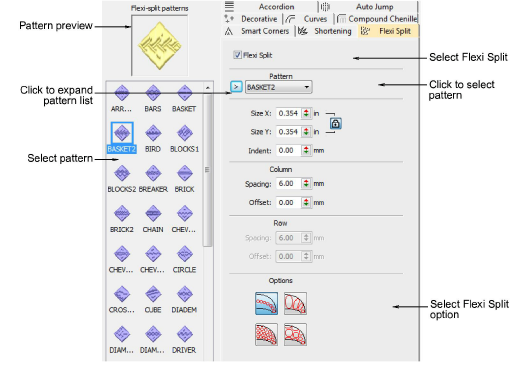Switch to the Shortening tab
Image resolution: width=520 pixels, height=382 pixels.
pyautogui.click(x=325, y=31)
